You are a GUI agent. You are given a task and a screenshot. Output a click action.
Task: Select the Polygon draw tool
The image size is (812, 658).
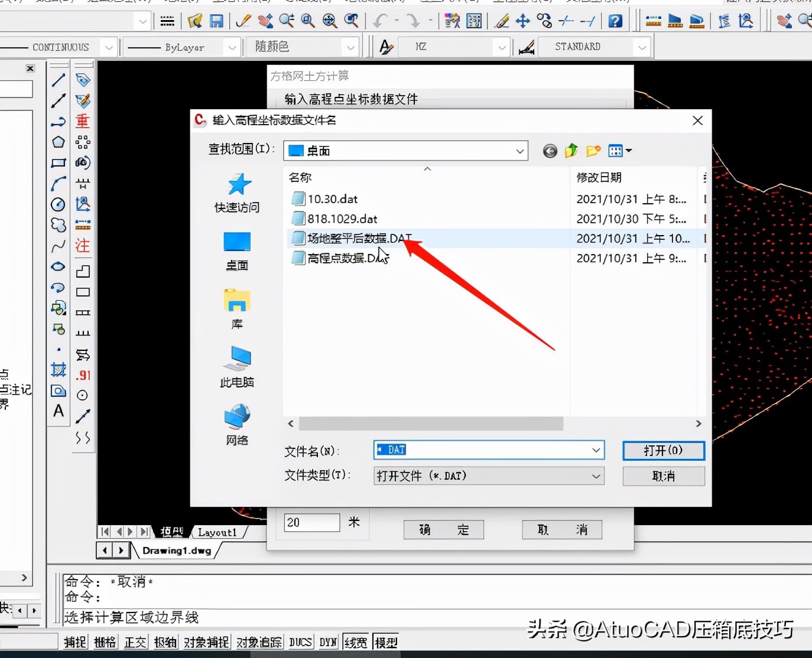(x=58, y=142)
